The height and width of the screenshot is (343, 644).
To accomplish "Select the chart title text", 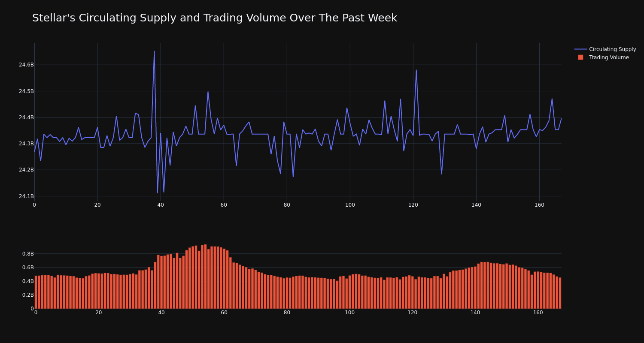I will pos(215,18).
